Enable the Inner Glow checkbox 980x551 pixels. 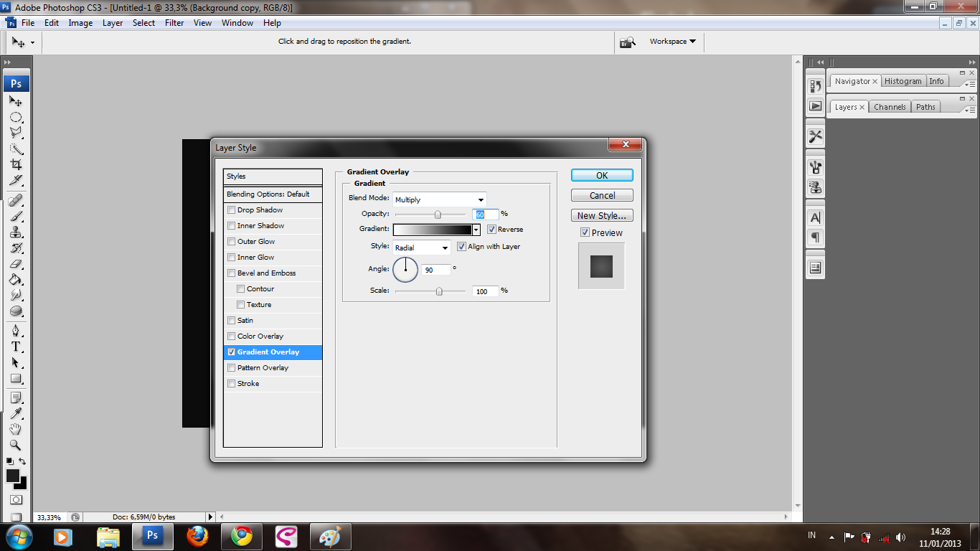231,258
